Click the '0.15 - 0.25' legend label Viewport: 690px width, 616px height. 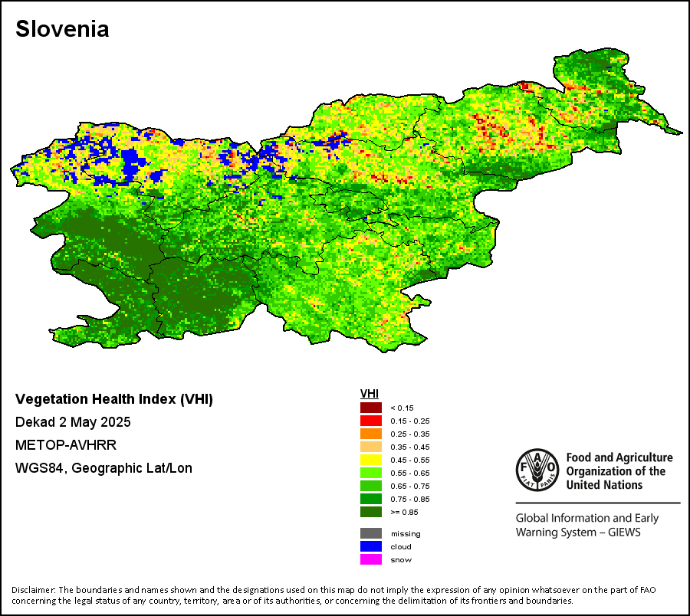410,421
